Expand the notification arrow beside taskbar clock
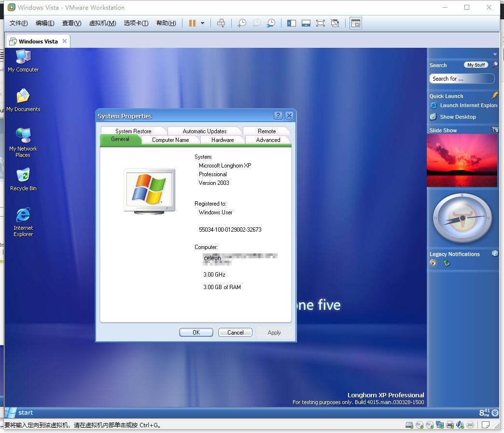 tap(495, 413)
